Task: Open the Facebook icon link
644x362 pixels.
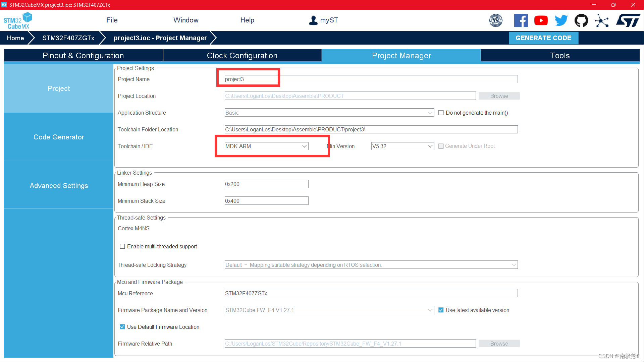Action: point(521,20)
